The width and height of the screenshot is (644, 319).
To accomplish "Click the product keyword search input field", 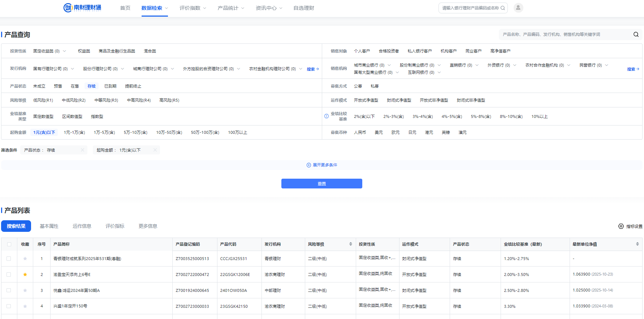I will click(565, 35).
